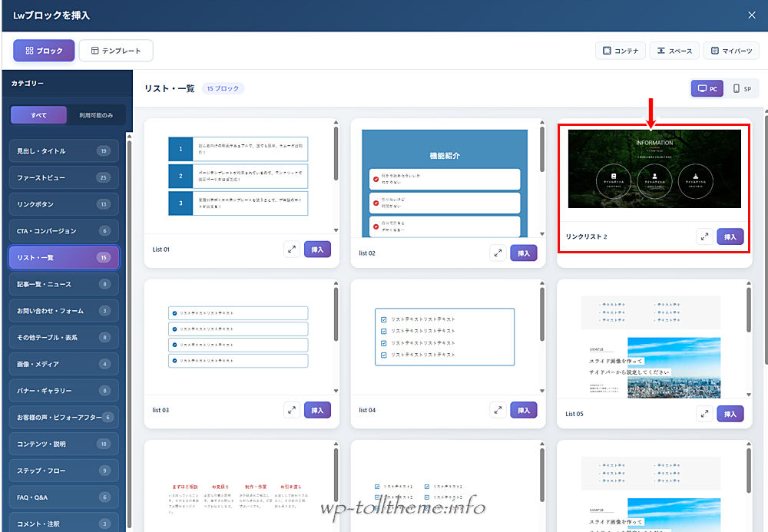Select お問い合わせ・フォーム category
The width and height of the screenshot is (768, 532).
64,311
